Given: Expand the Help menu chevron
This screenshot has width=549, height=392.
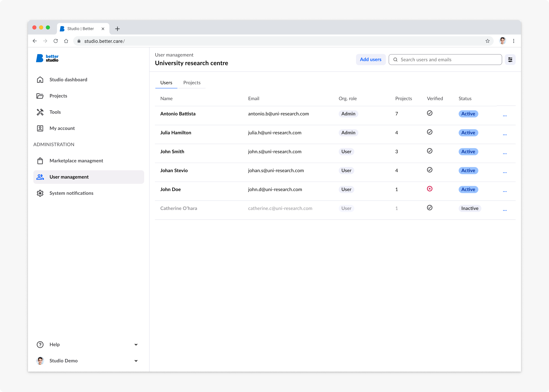Looking at the screenshot, I should (x=136, y=345).
